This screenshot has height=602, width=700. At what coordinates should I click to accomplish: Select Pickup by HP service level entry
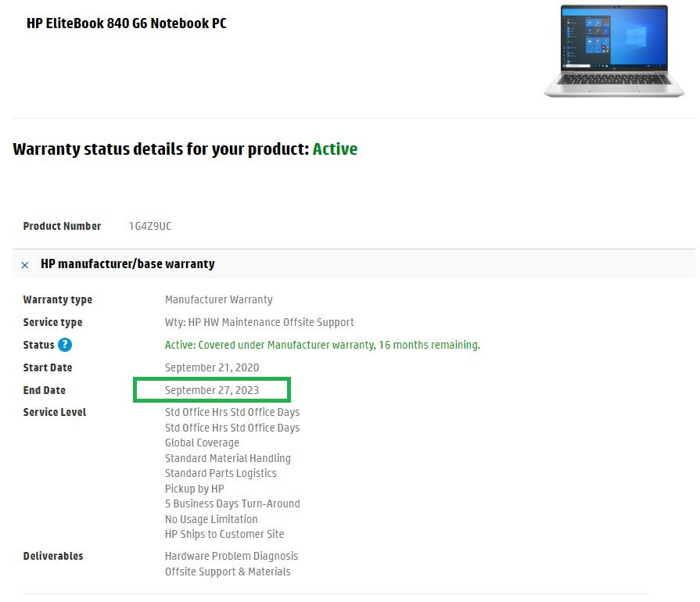coord(194,489)
